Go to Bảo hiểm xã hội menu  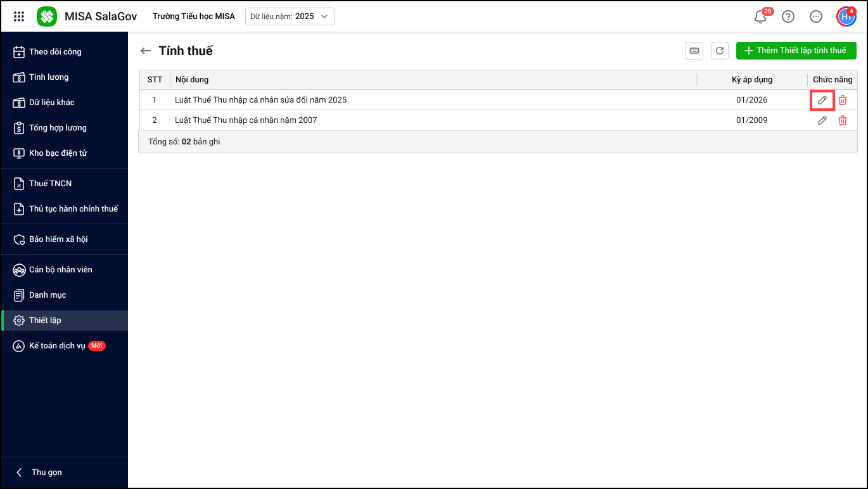58,239
